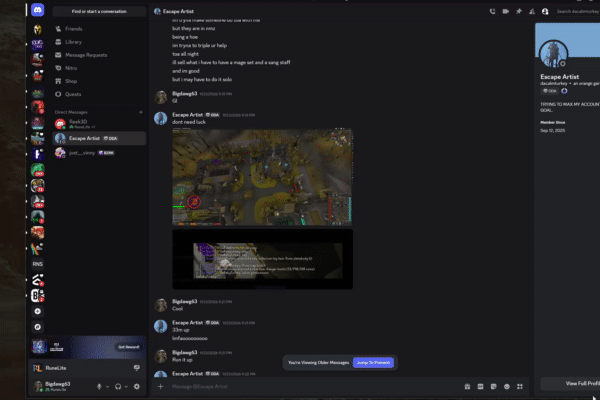Open the gold helmet server icon
The width and height of the screenshot is (600, 400).
click(x=38, y=29)
